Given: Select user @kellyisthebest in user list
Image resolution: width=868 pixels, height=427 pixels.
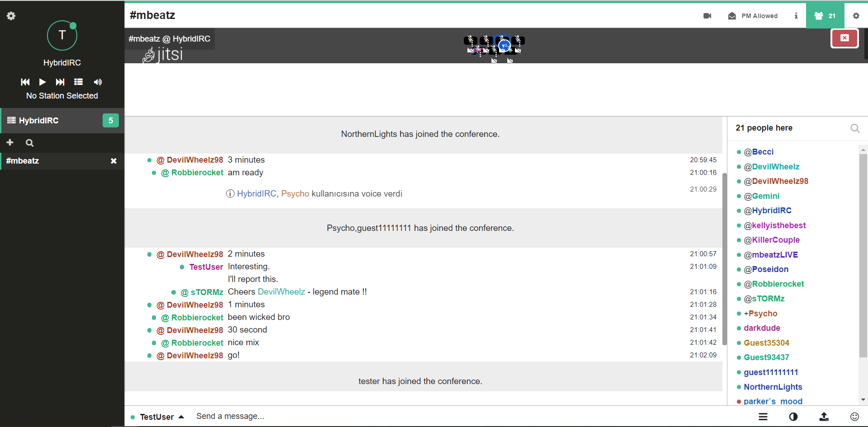Looking at the screenshot, I should click(x=775, y=225).
